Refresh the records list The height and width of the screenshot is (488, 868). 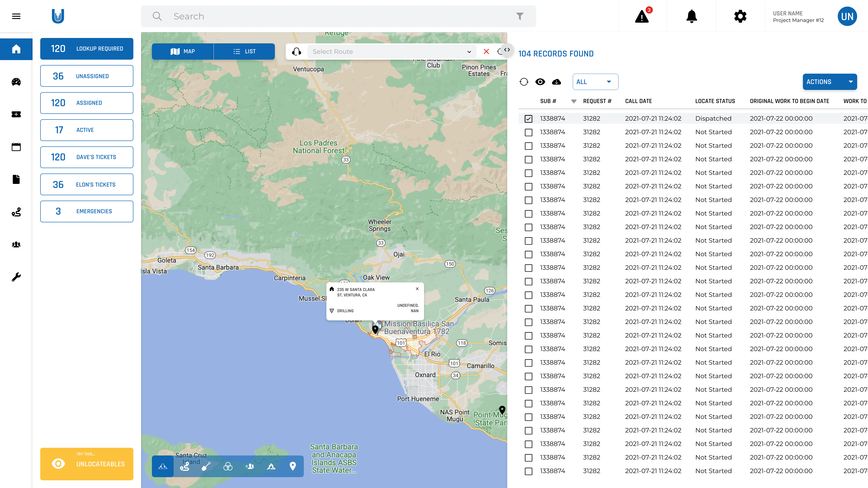coord(524,82)
